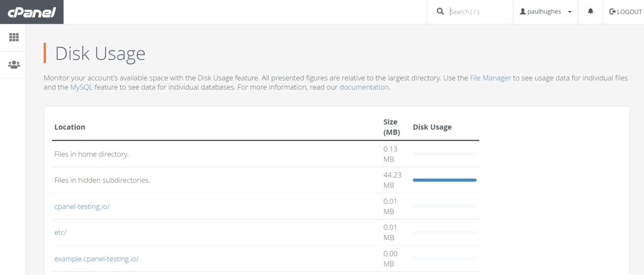Open the cPanel home via the logo
The height and width of the screenshot is (275, 644).
[x=31, y=12]
